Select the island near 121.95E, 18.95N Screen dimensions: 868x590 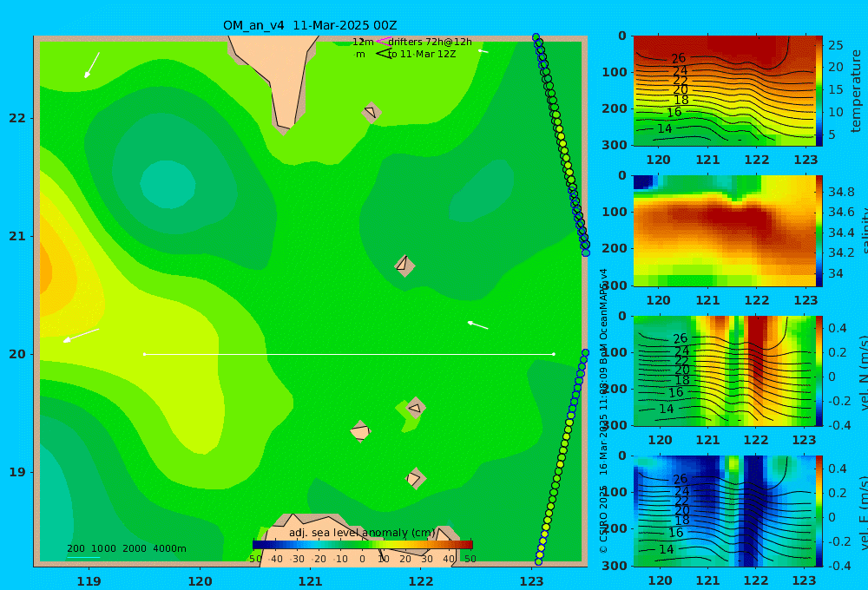point(415,478)
